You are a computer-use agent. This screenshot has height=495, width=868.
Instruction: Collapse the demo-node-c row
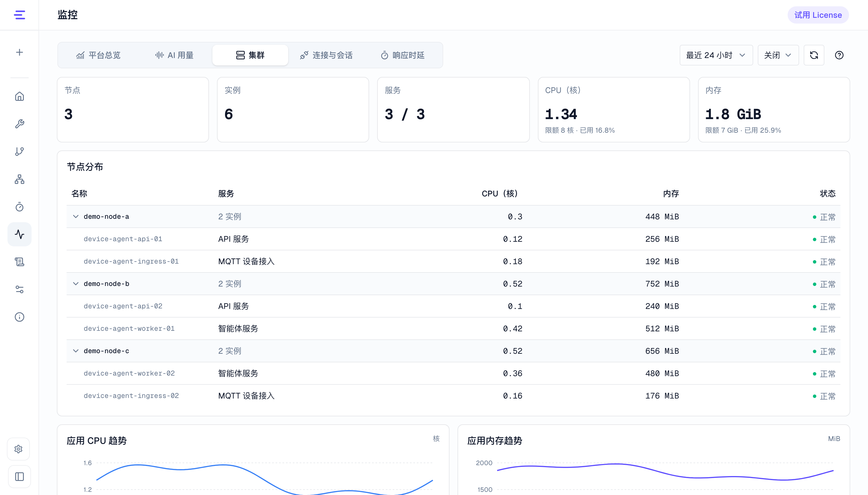[76, 351]
